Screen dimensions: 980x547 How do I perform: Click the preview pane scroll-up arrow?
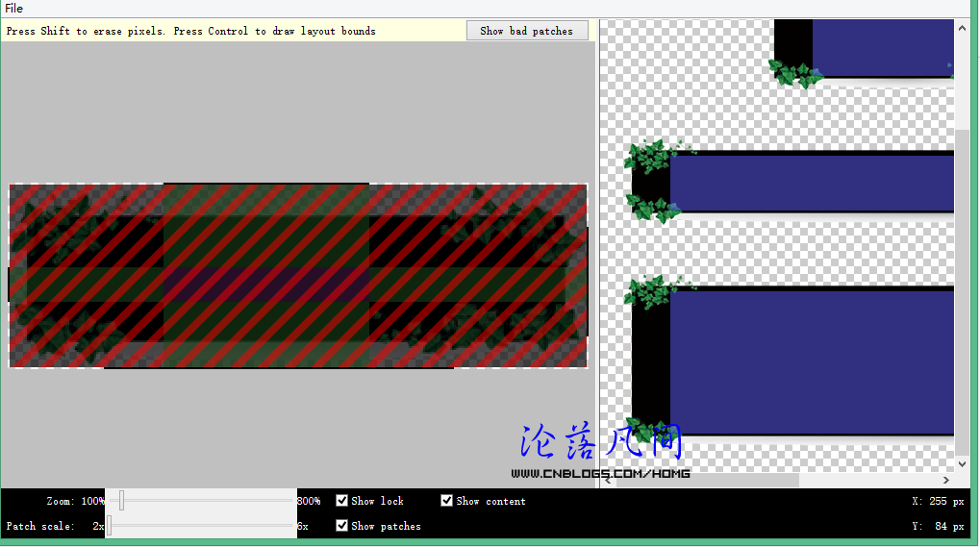pos(962,28)
